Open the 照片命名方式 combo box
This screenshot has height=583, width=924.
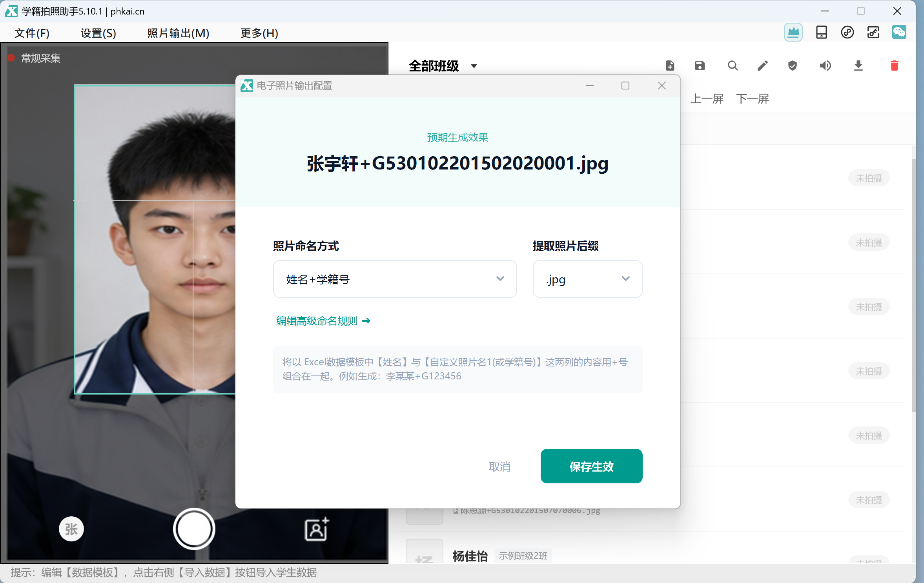click(395, 279)
